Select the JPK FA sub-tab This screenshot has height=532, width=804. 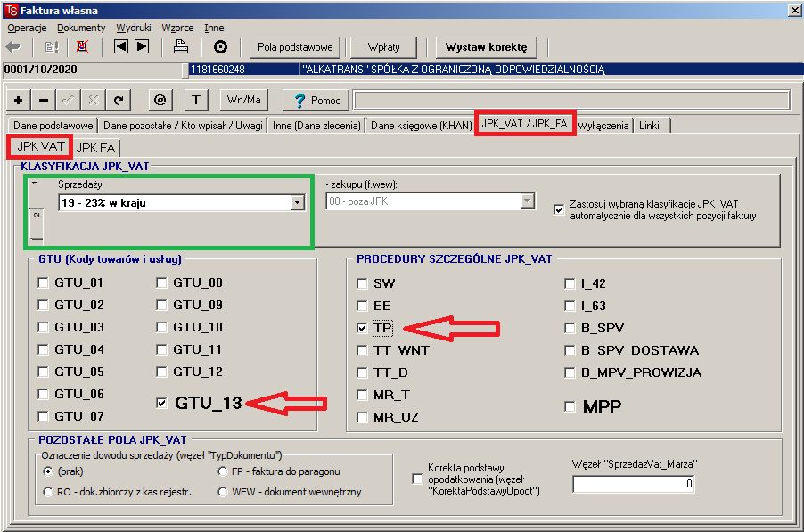(96, 148)
